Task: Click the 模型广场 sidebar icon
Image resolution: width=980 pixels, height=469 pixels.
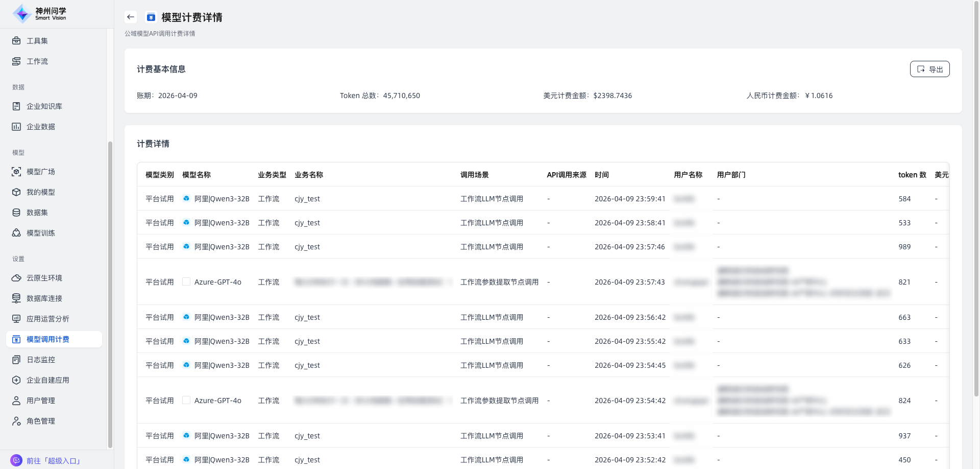Action: pyautogui.click(x=16, y=172)
